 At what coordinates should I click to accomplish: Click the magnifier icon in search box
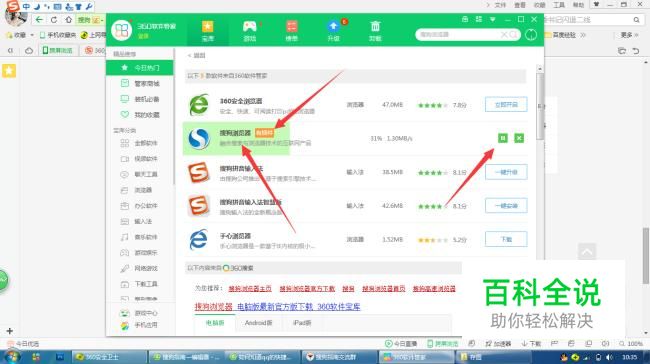(513, 34)
